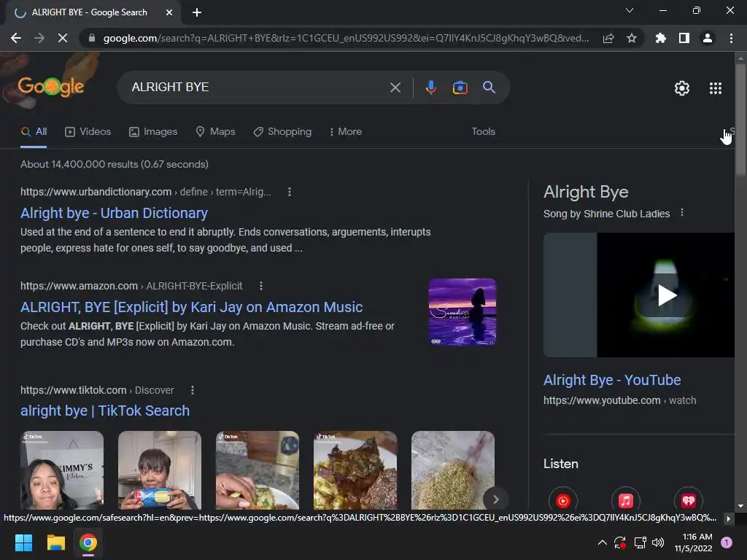Clear the search box with the X
The width and height of the screenshot is (747, 560).
pos(395,87)
